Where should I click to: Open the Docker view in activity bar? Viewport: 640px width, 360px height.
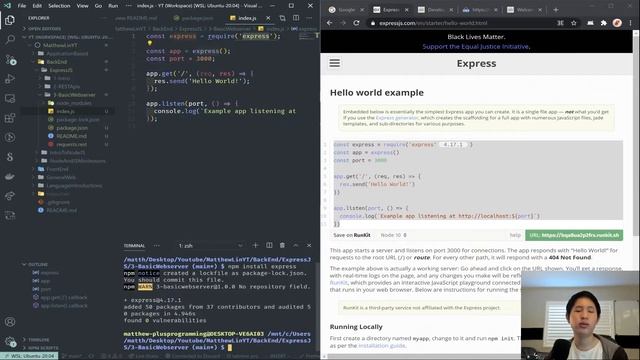click(10, 177)
